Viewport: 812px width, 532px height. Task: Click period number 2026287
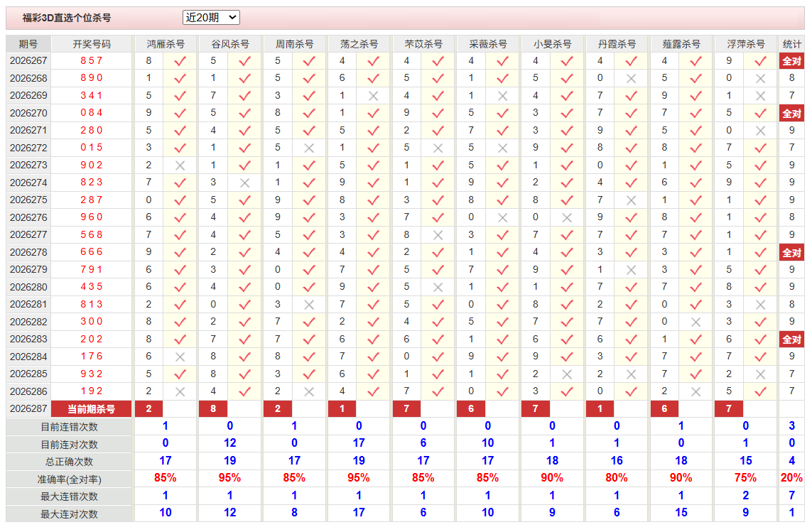click(28, 408)
